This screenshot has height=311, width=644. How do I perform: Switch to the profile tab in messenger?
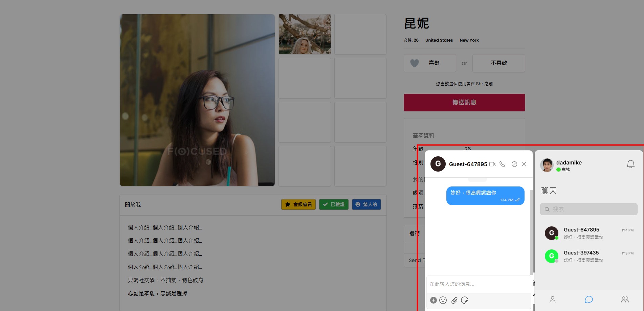[x=552, y=299]
